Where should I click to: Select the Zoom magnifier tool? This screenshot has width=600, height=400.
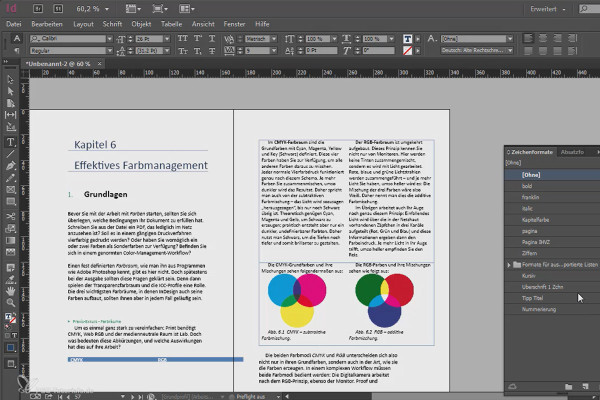10,303
